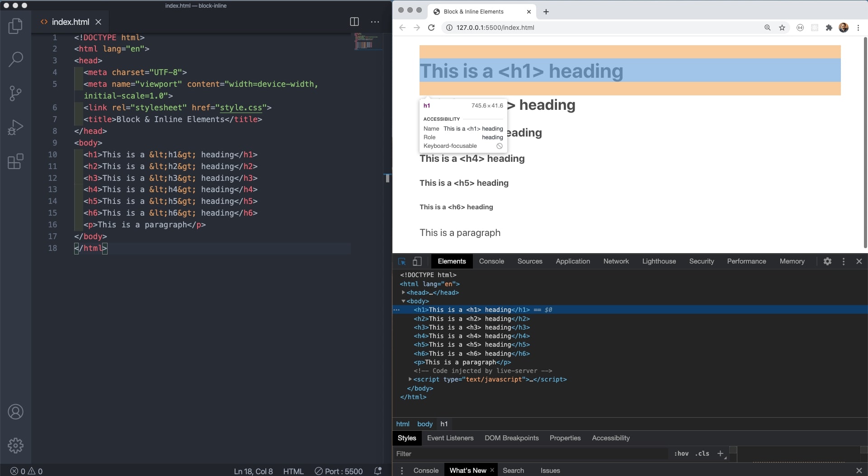The width and height of the screenshot is (868, 476).
Task: Toggle the .cls element classes panel
Action: pos(702,453)
